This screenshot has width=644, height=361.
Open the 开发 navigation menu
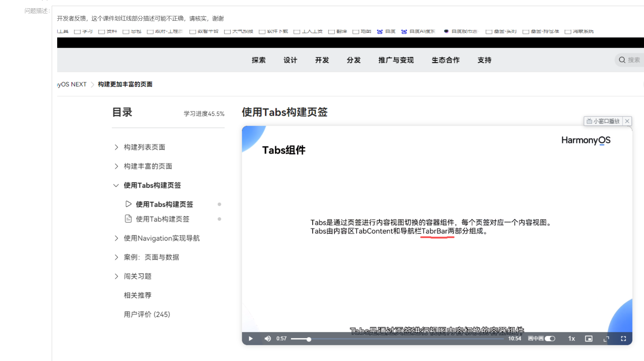[x=322, y=60]
